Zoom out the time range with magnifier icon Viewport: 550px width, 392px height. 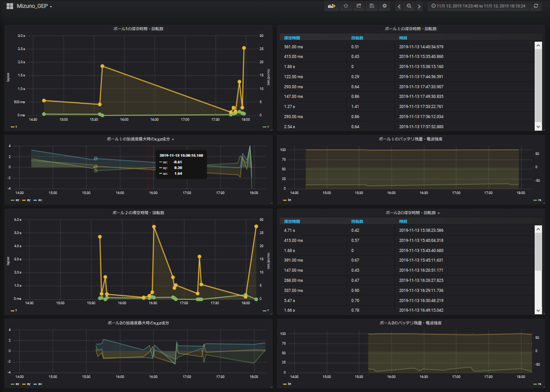(409, 6)
